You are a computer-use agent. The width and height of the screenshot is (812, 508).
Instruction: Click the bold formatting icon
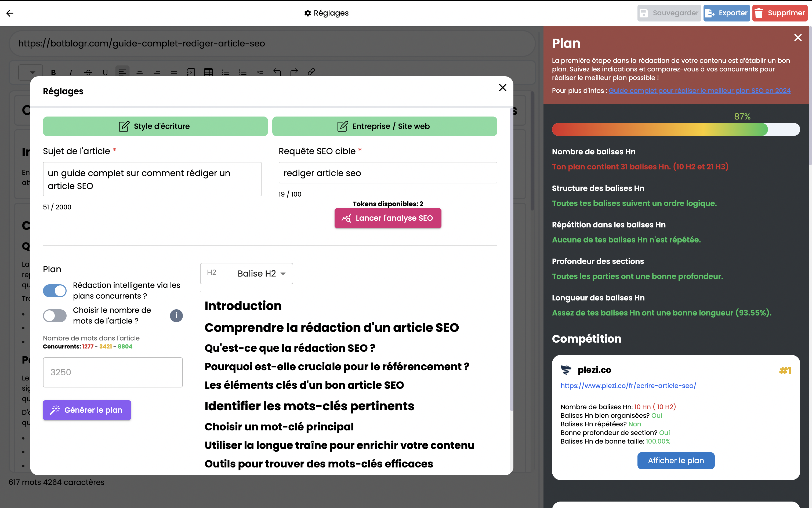click(x=53, y=72)
